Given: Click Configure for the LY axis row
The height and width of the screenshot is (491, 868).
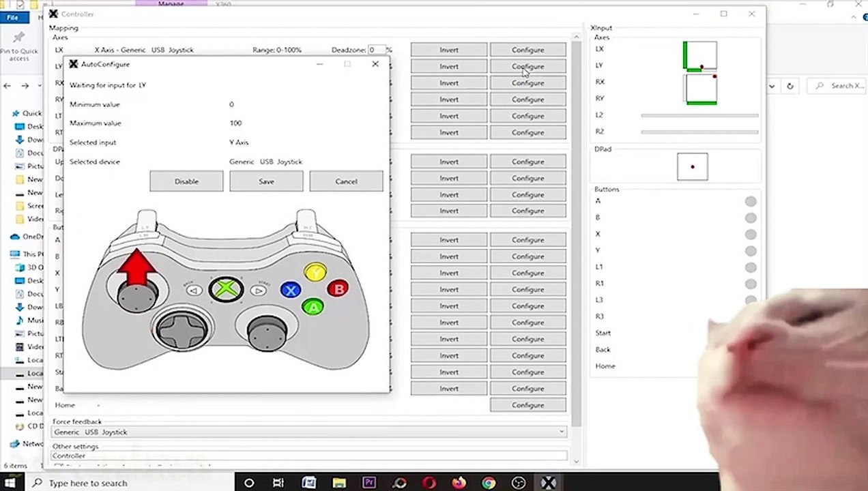Looking at the screenshot, I should [x=528, y=66].
